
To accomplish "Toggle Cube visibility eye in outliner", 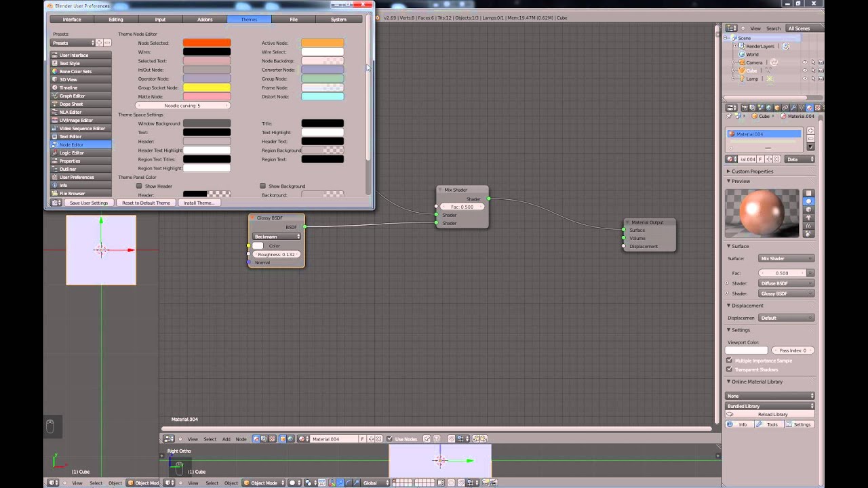I will coord(805,70).
